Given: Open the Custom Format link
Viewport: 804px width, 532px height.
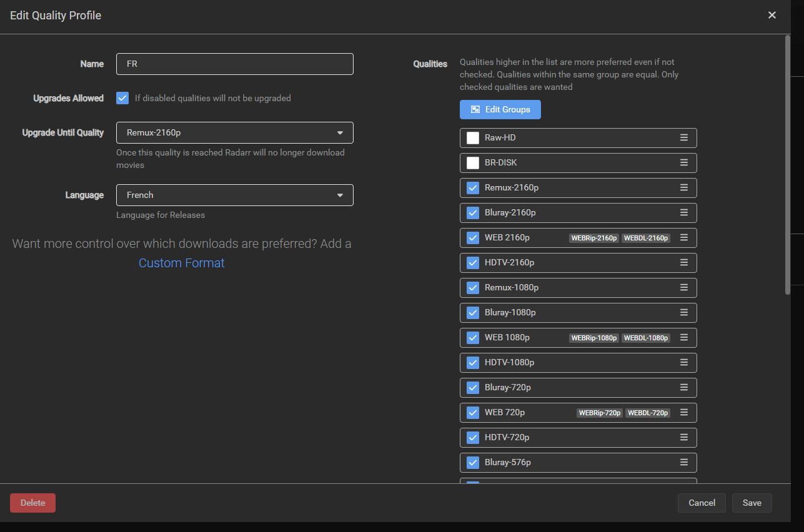Looking at the screenshot, I should [x=181, y=263].
